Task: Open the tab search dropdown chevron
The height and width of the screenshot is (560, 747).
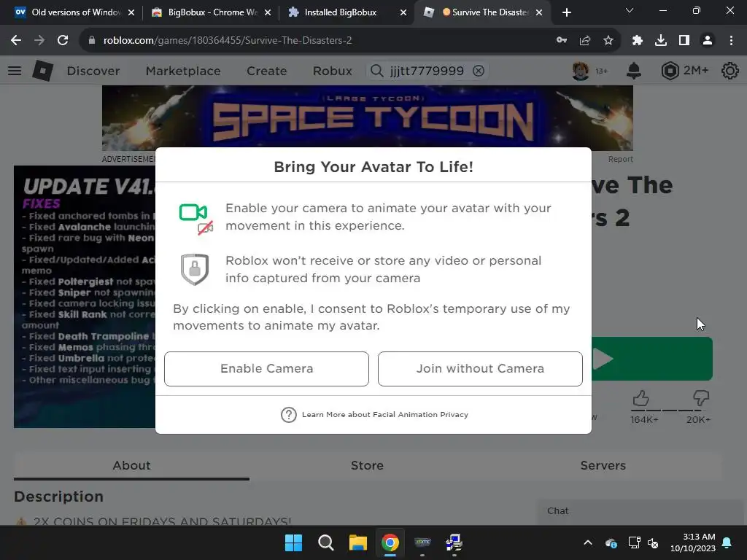Action: click(630, 10)
